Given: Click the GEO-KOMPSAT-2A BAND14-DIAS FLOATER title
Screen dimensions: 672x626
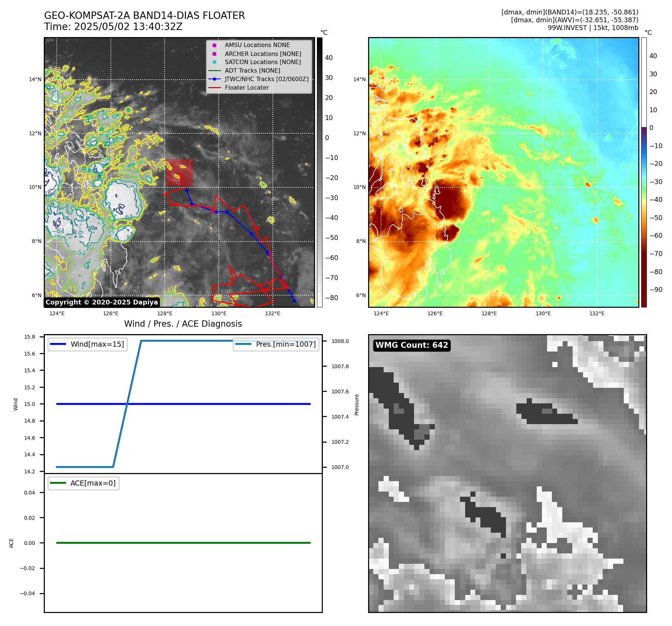Looking at the screenshot, I should coord(145,16).
